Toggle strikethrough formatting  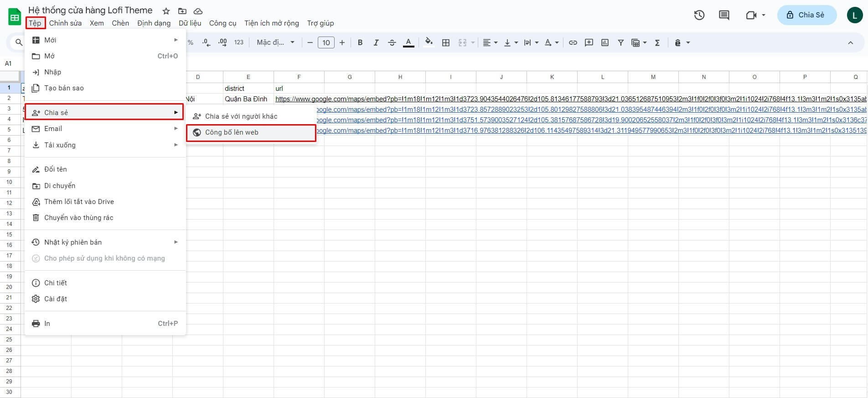(392, 42)
